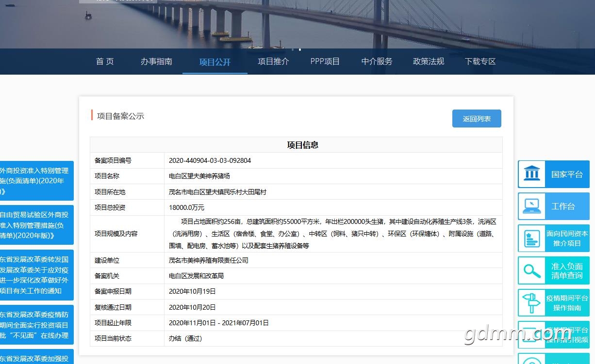This screenshot has width=595, height=364.
Task: Click the builder 茂名市美神养殖有限责任公司
Action: pyautogui.click(x=209, y=260)
